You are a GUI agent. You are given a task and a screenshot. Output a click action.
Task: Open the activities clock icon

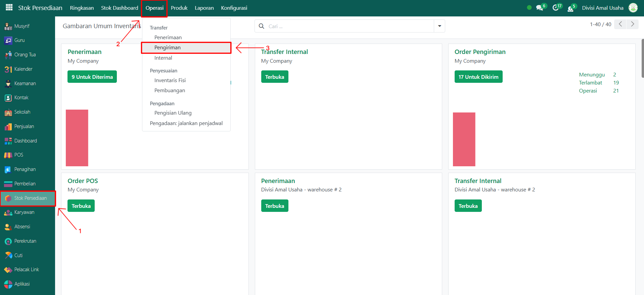pos(555,8)
